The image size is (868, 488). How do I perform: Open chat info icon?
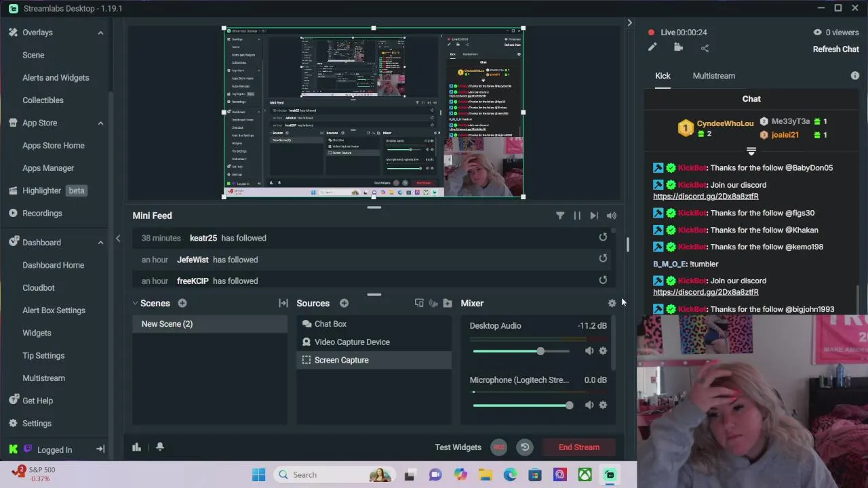[x=855, y=76]
